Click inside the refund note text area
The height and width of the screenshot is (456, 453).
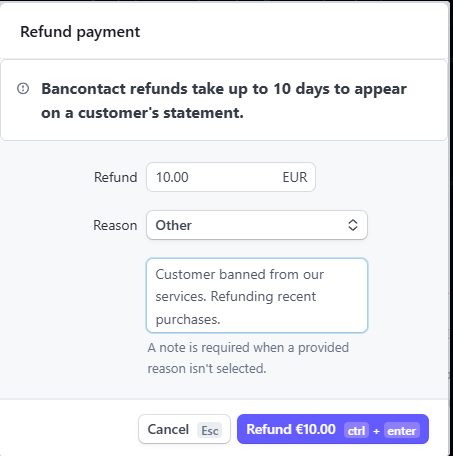point(257,295)
